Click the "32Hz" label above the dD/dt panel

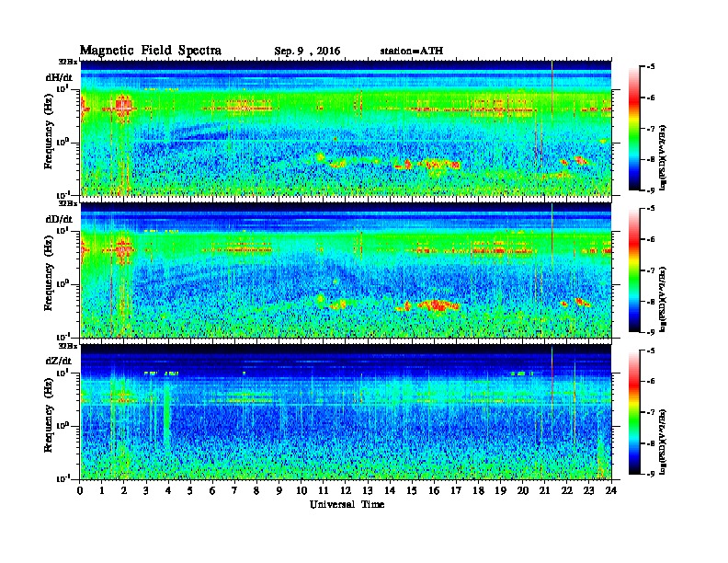point(68,203)
